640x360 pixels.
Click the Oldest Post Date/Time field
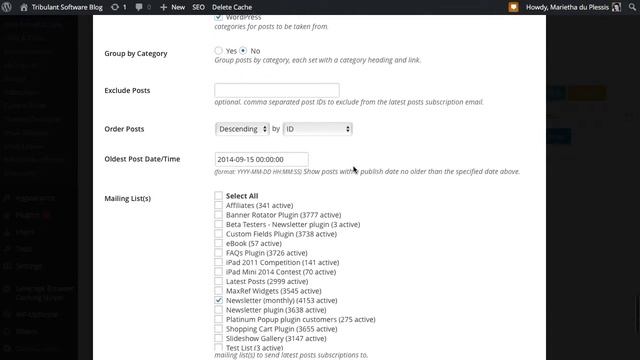[x=261, y=159]
